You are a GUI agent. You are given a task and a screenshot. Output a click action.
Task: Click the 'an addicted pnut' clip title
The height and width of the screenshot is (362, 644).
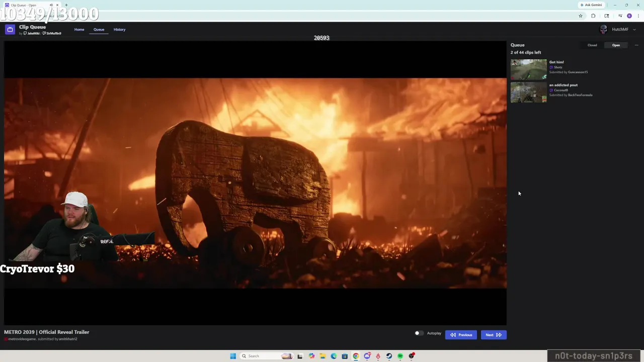[563, 85]
